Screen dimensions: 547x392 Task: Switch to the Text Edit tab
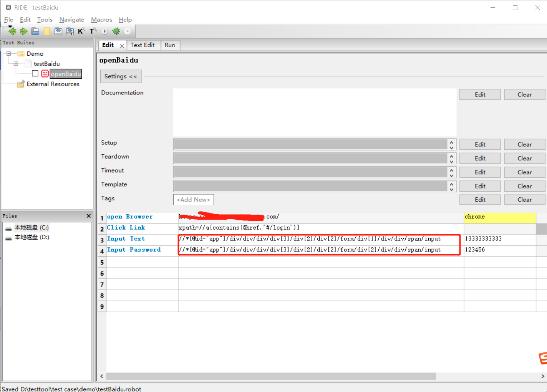point(143,45)
